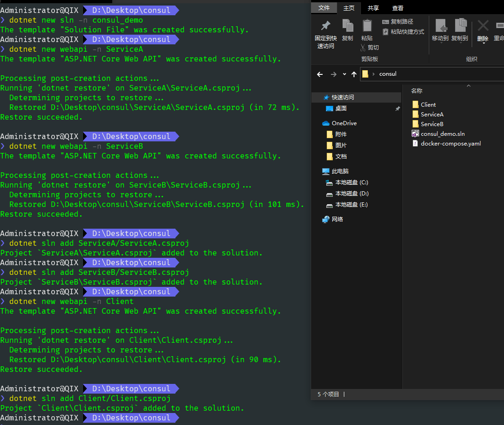Open the File (文件) menu tab
This screenshot has width=504, height=425.
pyautogui.click(x=324, y=8)
